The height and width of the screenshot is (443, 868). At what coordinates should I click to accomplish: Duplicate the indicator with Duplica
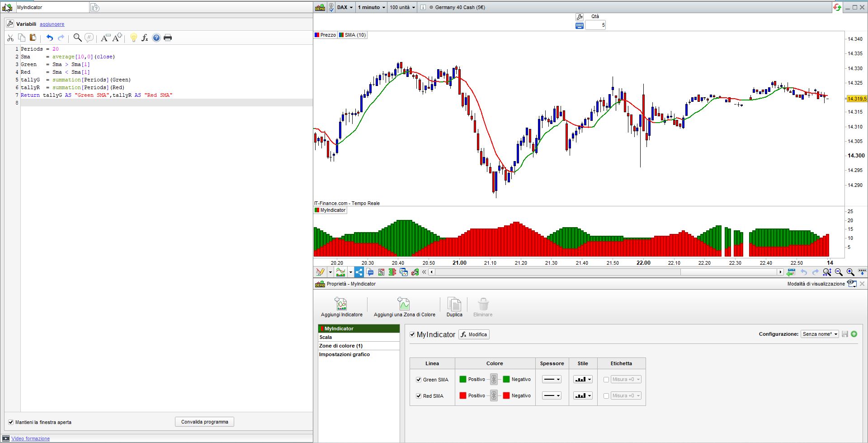pyautogui.click(x=454, y=307)
